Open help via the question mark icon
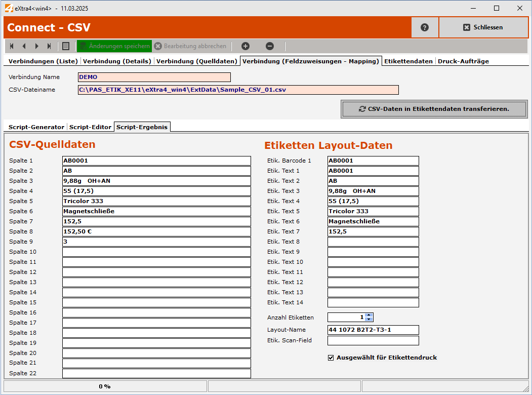The width and height of the screenshot is (532, 395). tap(425, 27)
